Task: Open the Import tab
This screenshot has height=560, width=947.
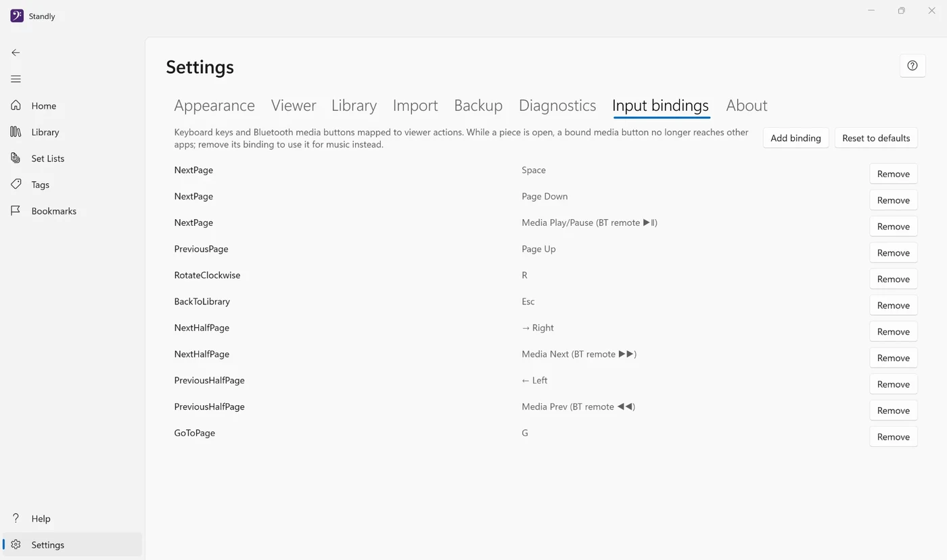Action: (415, 106)
